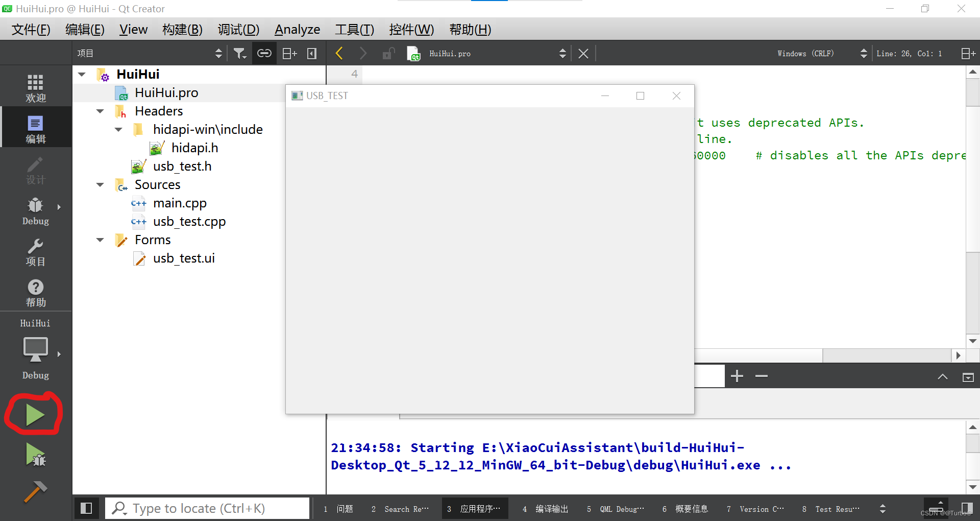The width and height of the screenshot is (980, 521).
Task: Switch to 欢迎 (Welcome) mode
Action: tap(35, 86)
